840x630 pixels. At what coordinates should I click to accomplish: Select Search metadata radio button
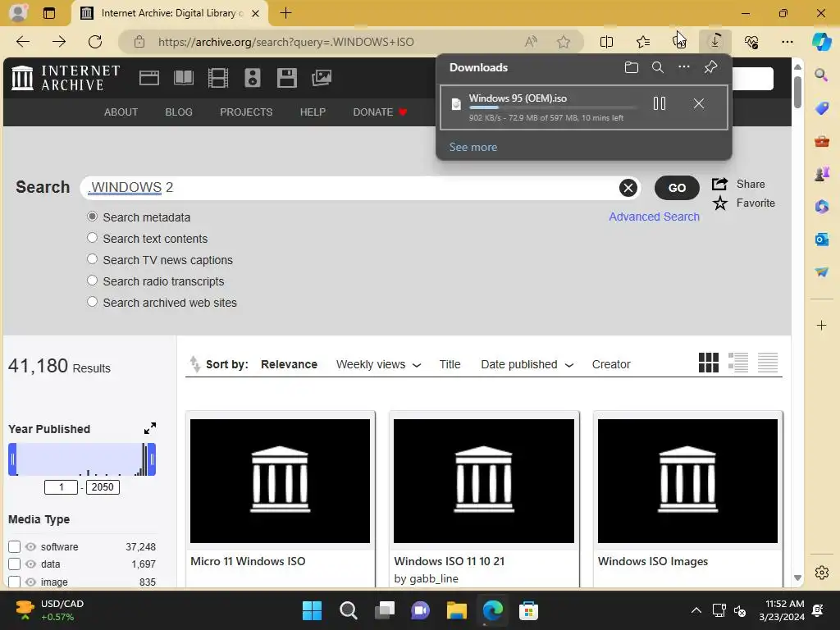[92, 217]
